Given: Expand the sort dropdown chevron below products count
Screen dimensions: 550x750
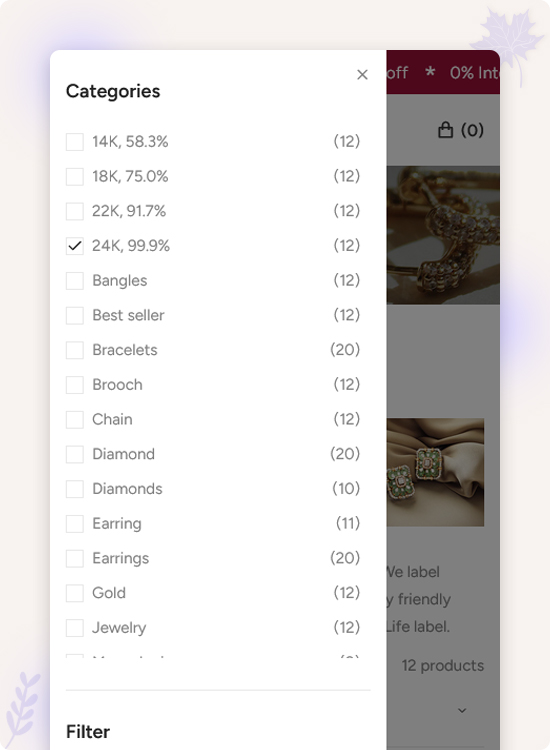Looking at the screenshot, I should click(462, 710).
